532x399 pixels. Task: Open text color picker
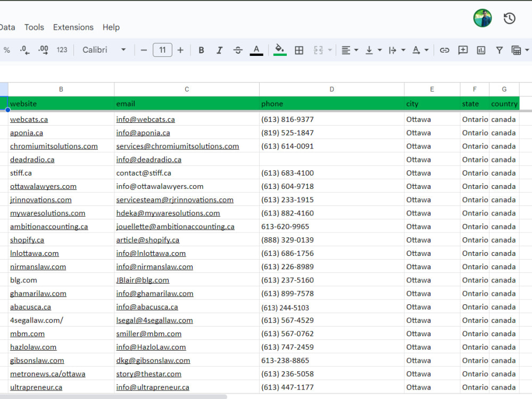click(256, 50)
